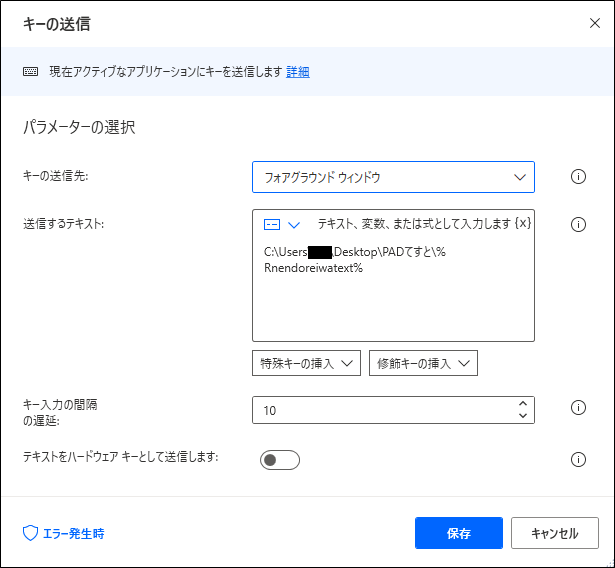Click the キャンセル button
This screenshot has width=615, height=568.
[555, 533]
